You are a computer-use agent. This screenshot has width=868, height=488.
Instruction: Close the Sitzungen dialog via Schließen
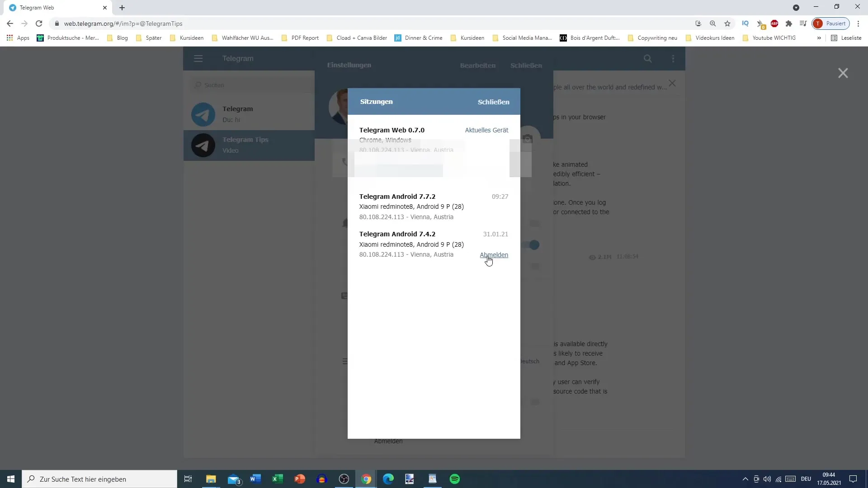(x=493, y=102)
